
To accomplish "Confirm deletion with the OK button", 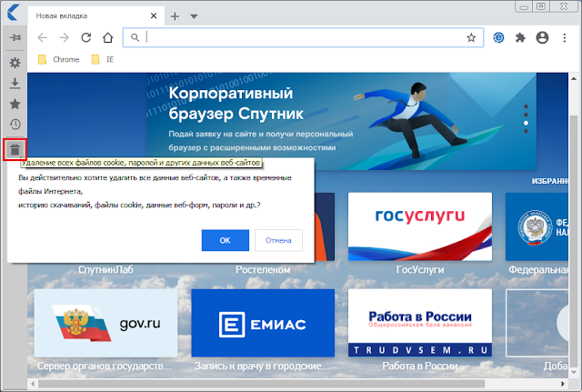I will (226, 240).
